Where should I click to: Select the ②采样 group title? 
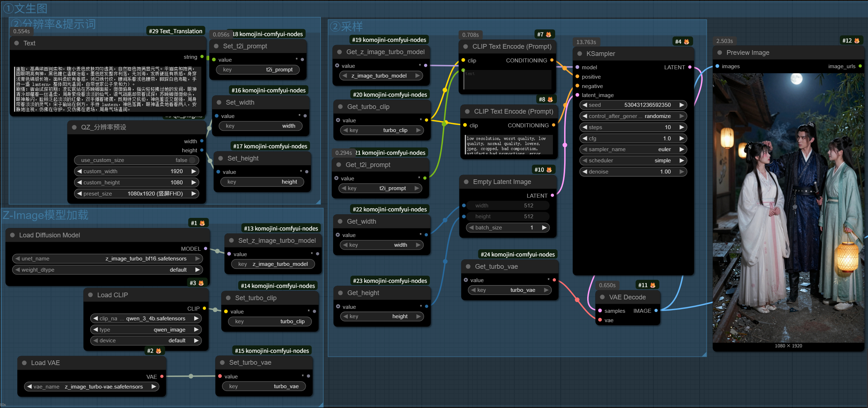pyautogui.click(x=347, y=26)
